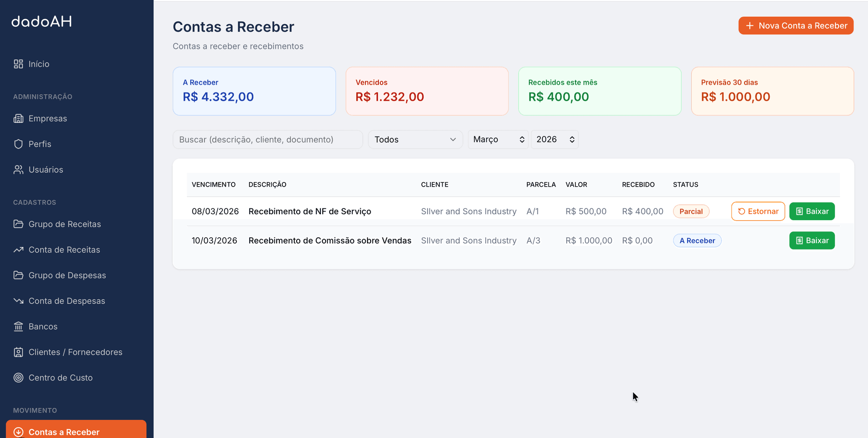Open the Todos status filter dropdown
Image resolution: width=868 pixels, height=438 pixels.
tap(415, 139)
